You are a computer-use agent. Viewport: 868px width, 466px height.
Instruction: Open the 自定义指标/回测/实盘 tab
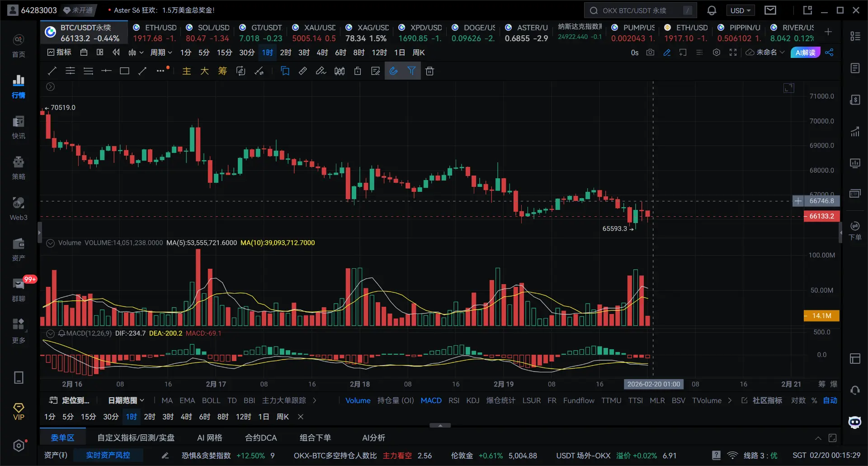(x=136, y=437)
